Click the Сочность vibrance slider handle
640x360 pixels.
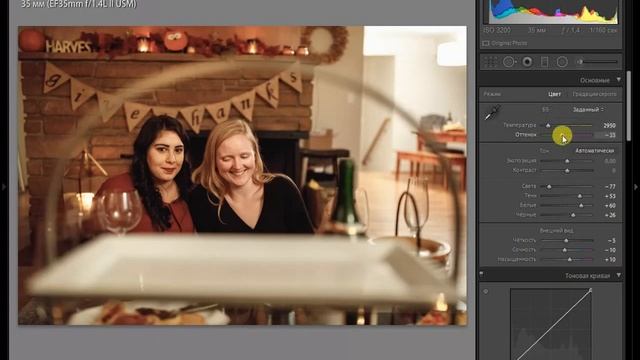[564, 250]
